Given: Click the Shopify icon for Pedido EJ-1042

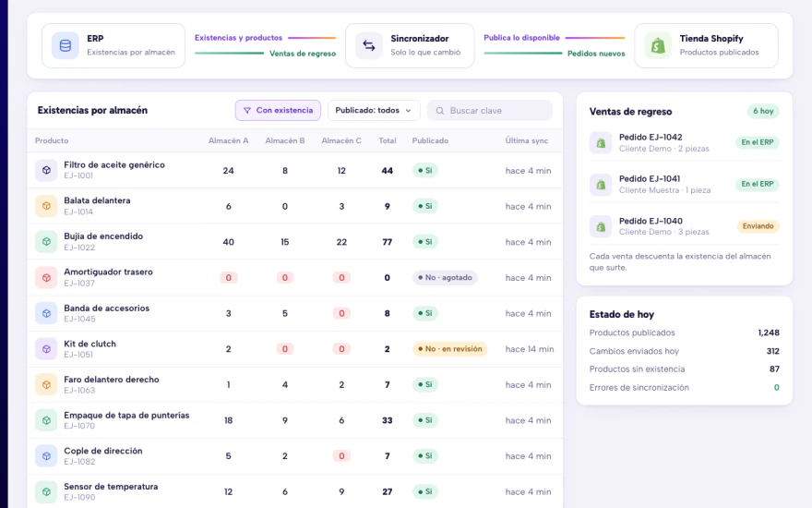Looking at the screenshot, I should (x=601, y=142).
